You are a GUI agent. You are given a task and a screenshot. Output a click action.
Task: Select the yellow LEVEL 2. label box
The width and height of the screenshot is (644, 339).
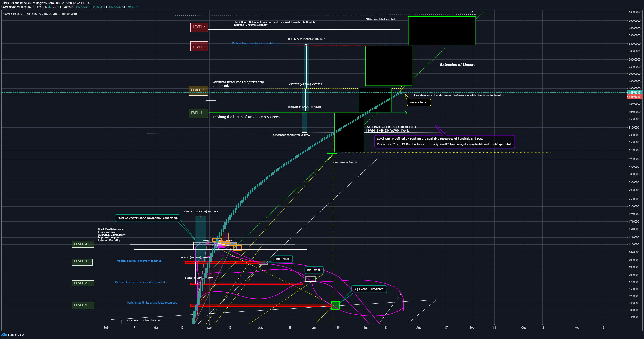198,90
